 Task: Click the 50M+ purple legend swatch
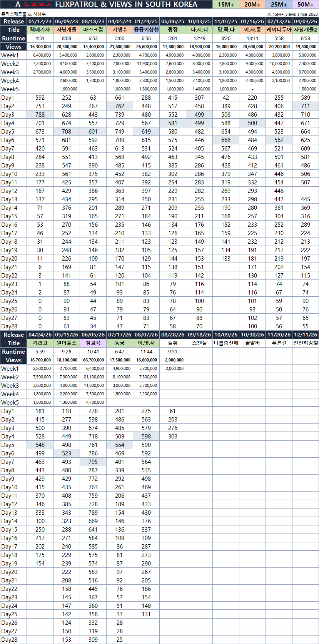point(306,5)
